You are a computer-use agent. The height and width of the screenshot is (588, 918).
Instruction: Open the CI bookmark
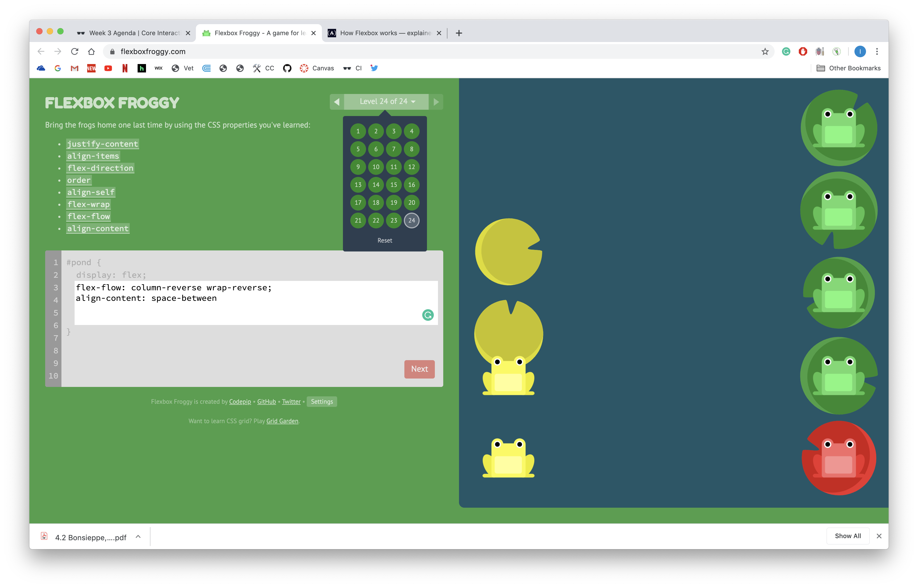tap(352, 68)
